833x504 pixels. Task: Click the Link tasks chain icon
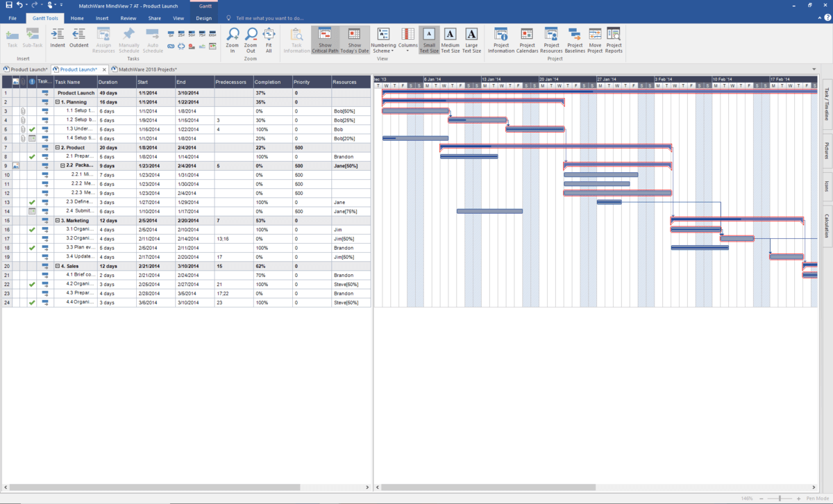coord(171,46)
